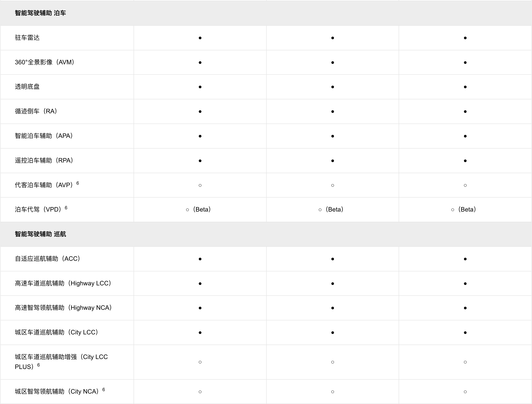Open footnote 6 after 城区智驾领航辅助（City NCA）
Screen dimensions: 532x404
104,390
